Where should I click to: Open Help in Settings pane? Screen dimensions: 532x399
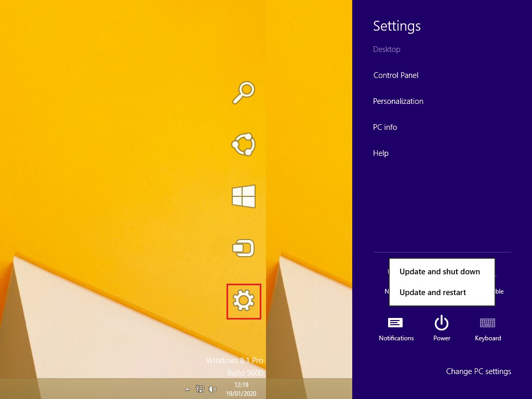point(381,153)
